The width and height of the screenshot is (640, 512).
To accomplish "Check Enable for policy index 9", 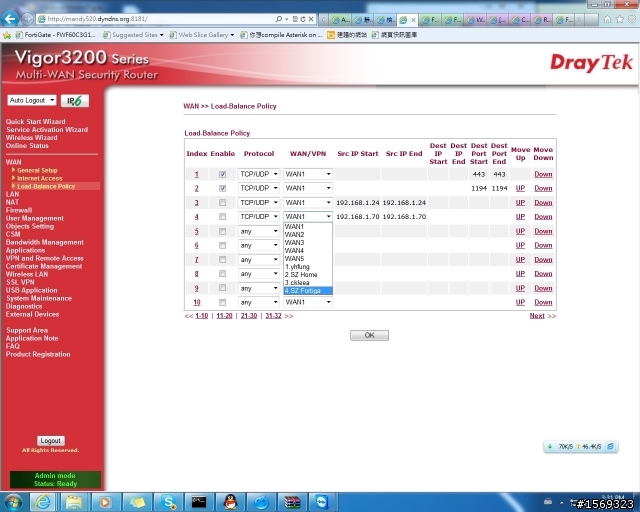I will coord(222,288).
